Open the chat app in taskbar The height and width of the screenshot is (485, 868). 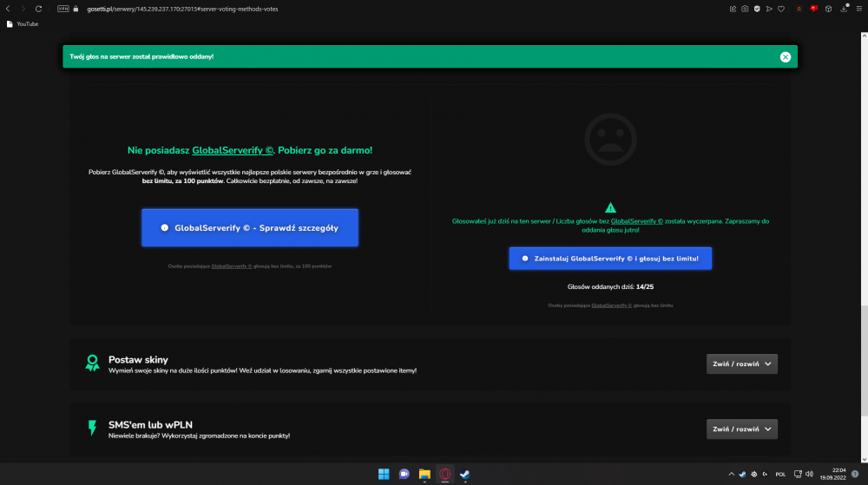(404, 474)
